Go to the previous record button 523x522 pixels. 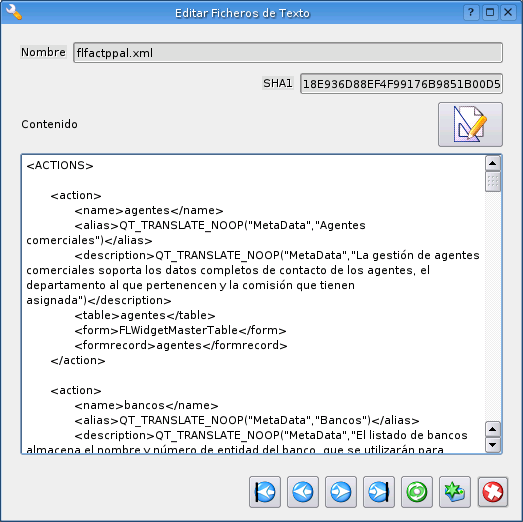(x=303, y=492)
